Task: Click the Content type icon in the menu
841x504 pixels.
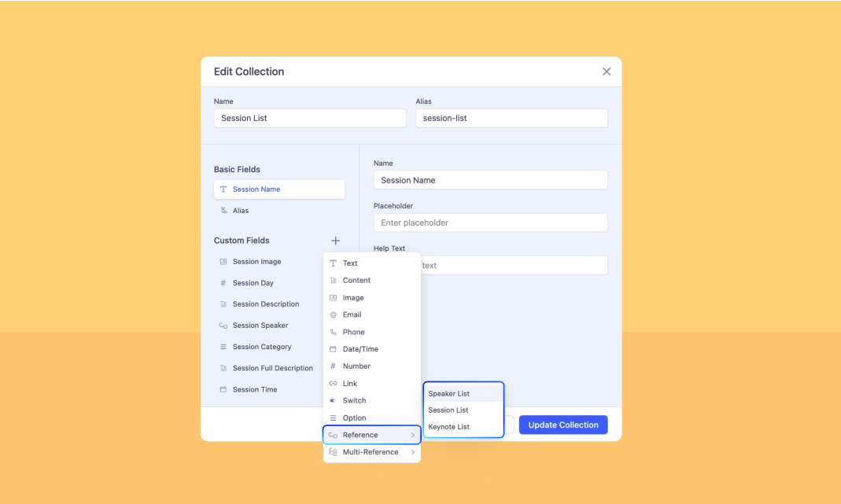Action: click(x=333, y=281)
